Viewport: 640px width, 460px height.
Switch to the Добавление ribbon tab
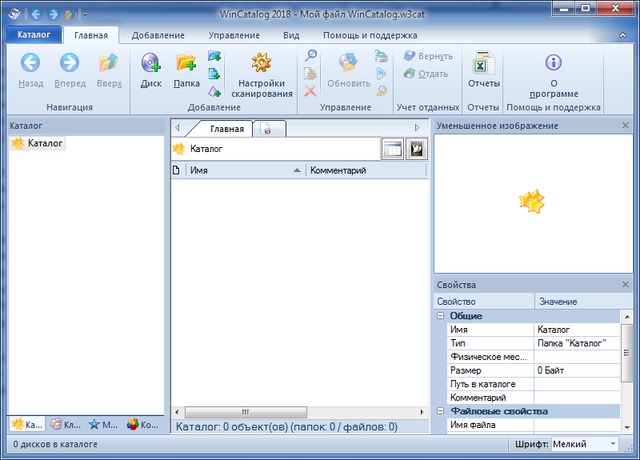pos(157,34)
